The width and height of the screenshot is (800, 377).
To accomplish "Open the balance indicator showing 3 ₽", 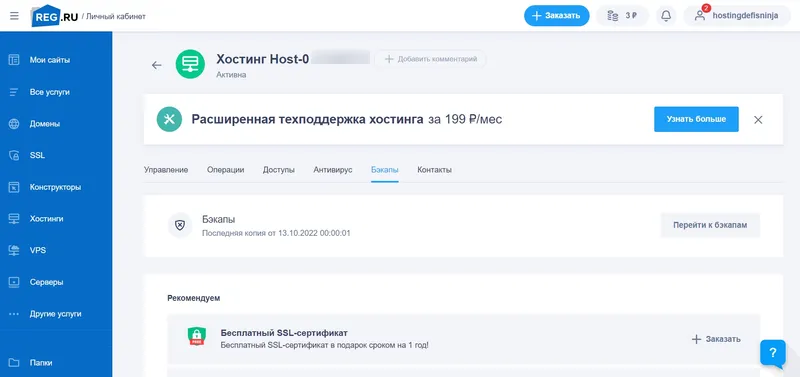I will pos(622,16).
